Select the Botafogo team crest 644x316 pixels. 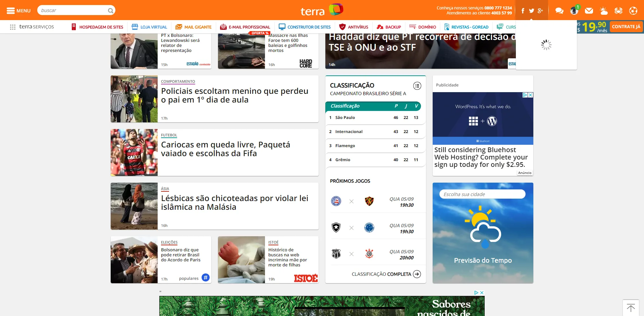pyautogui.click(x=336, y=228)
